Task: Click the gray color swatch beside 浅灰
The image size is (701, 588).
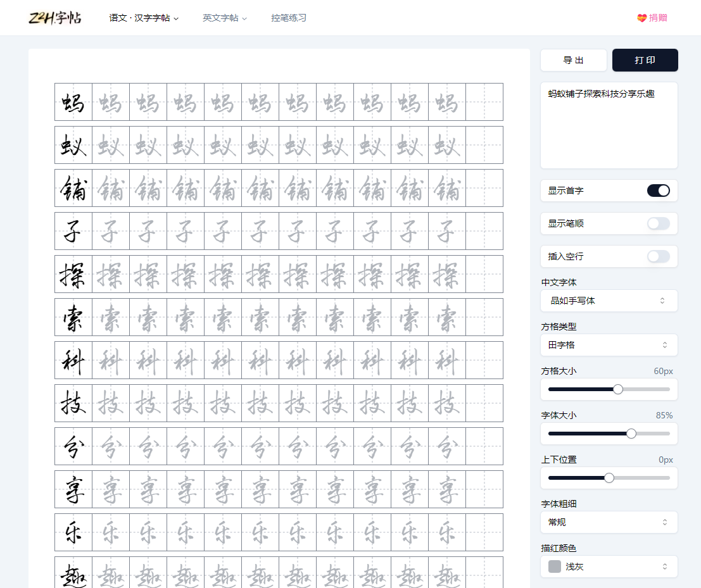Action: (x=554, y=566)
